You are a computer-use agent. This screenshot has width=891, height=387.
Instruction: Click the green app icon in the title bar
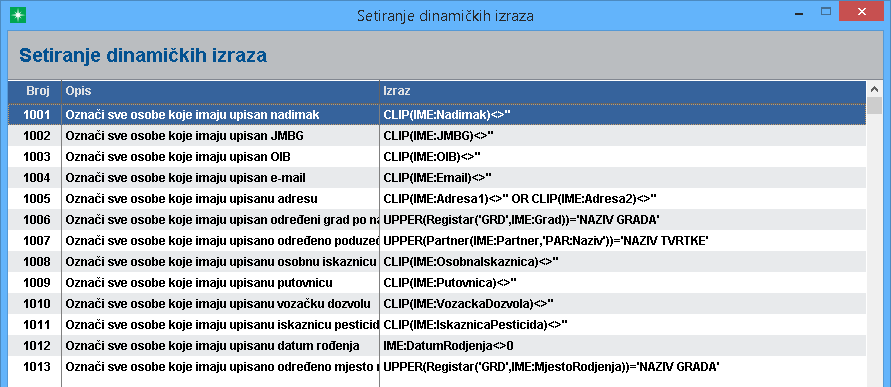coord(17,14)
